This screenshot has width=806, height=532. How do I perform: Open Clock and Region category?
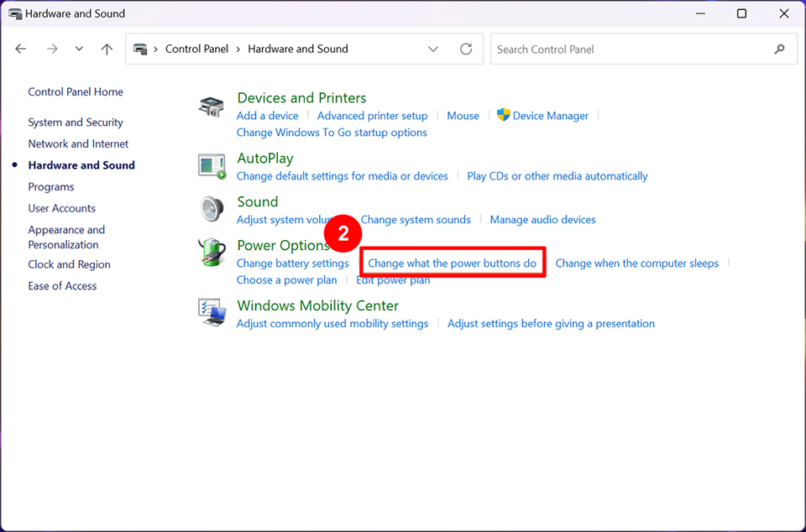tap(69, 264)
